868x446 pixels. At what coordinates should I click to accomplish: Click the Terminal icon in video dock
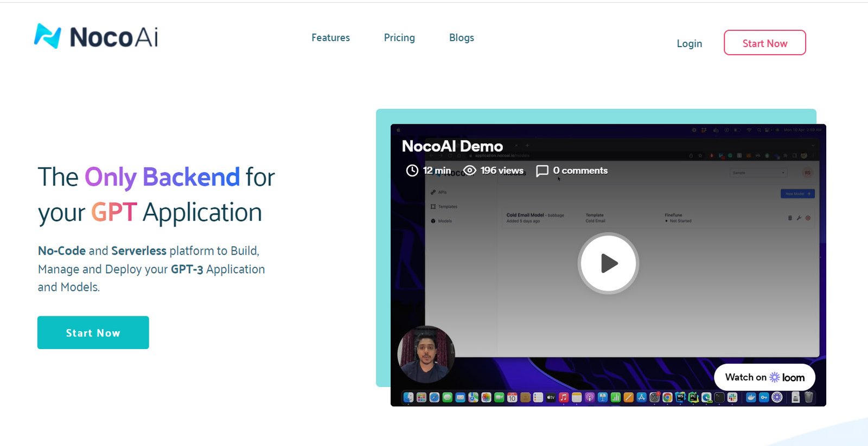tap(719, 397)
